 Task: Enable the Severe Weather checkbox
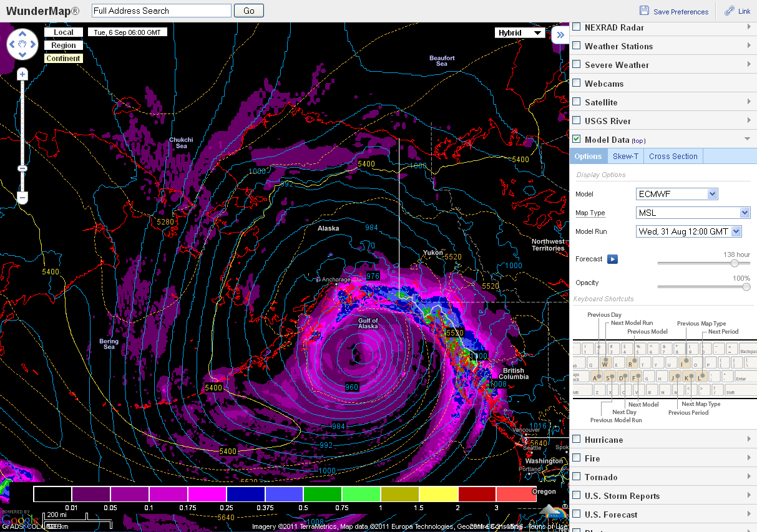577,64
